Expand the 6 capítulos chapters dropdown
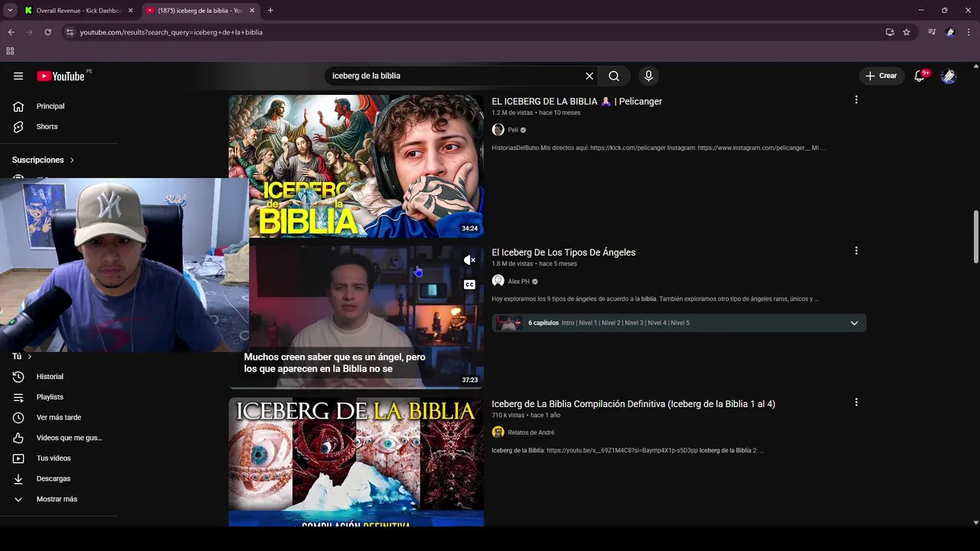The width and height of the screenshot is (980, 551). tap(854, 323)
